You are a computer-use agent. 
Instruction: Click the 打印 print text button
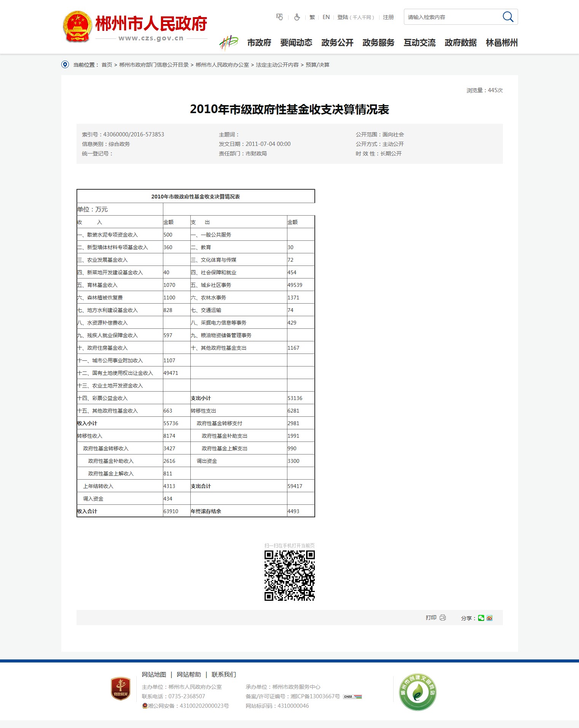[x=431, y=618]
